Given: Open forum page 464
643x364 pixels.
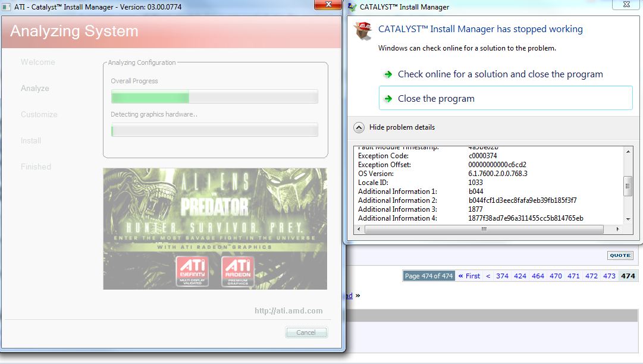Looking at the screenshot, I should [x=538, y=276].
